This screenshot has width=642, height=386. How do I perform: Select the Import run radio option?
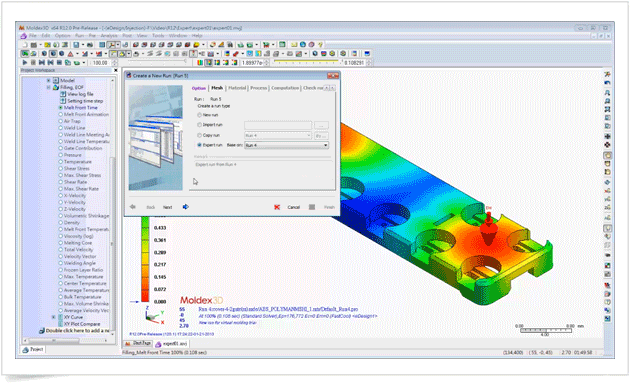point(199,124)
